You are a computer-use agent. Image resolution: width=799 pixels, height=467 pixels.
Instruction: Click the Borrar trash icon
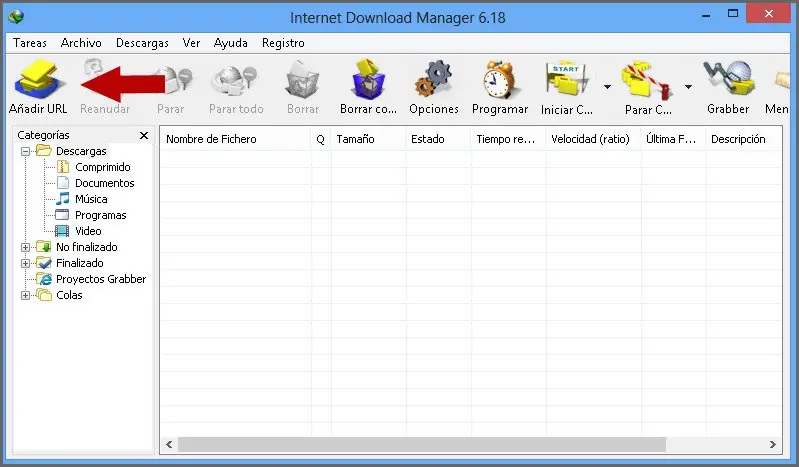tap(302, 80)
